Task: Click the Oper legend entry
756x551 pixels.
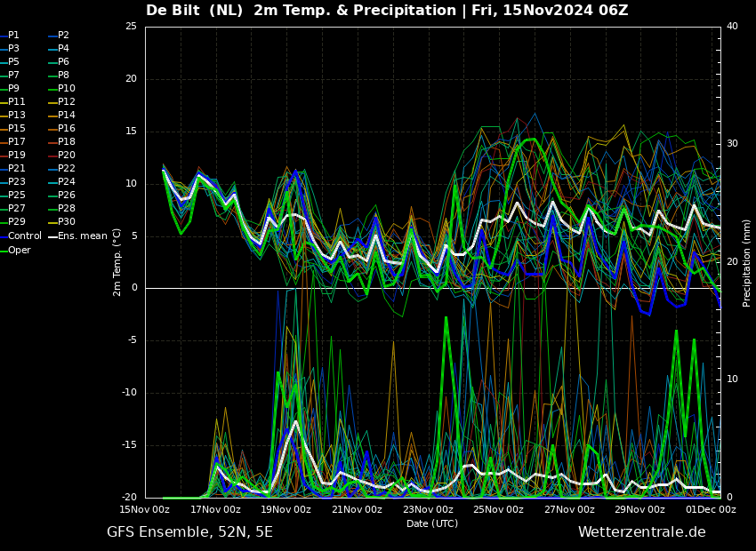Action: (19, 251)
